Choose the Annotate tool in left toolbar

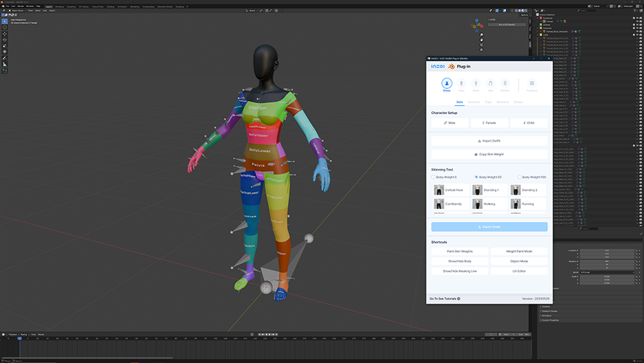click(5, 58)
